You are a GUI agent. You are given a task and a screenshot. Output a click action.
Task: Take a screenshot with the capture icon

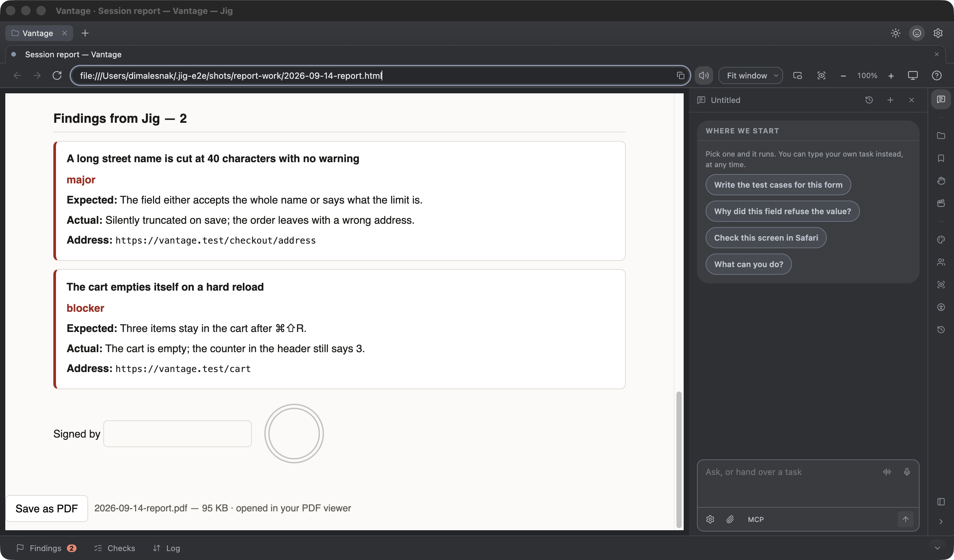821,76
